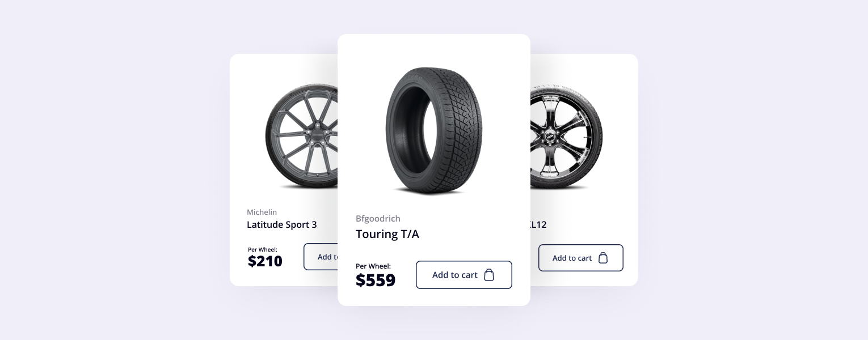Select the Bfgoodrich brand label
868x340 pixels.
pyautogui.click(x=378, y=219)
